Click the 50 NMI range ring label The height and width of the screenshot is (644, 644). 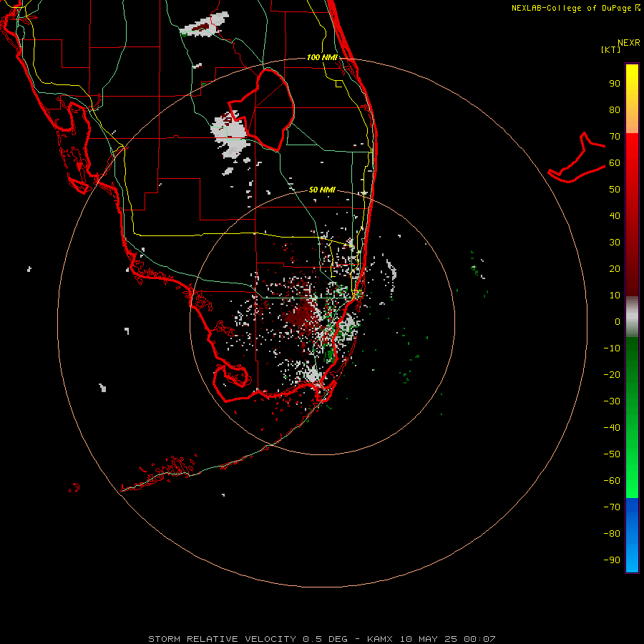[322, 190]
